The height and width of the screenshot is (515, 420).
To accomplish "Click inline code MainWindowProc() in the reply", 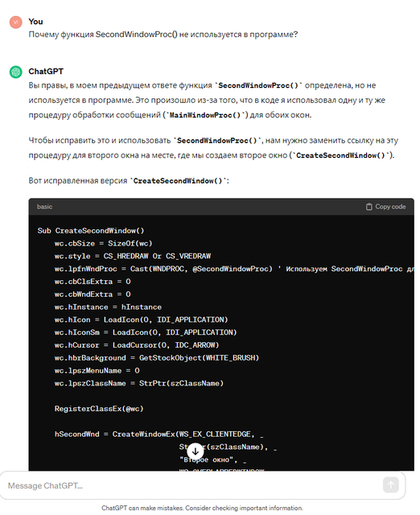I will [205, 115].
